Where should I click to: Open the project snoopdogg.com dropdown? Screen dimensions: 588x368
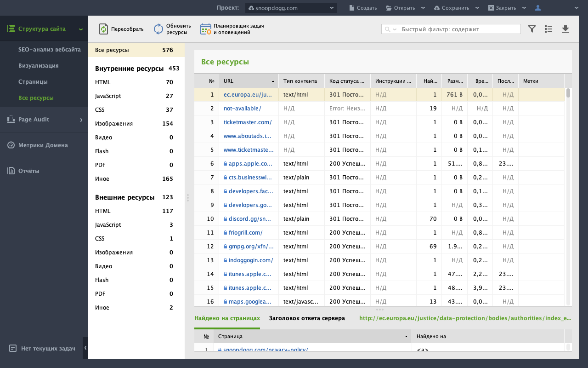[x=291, y=8]
